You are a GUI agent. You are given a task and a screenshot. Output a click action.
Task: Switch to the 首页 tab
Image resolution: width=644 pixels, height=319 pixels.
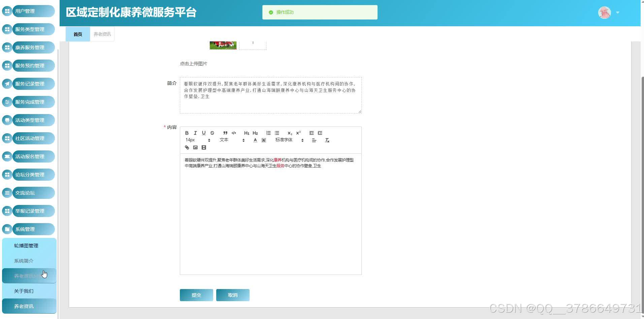coord(78,34)
